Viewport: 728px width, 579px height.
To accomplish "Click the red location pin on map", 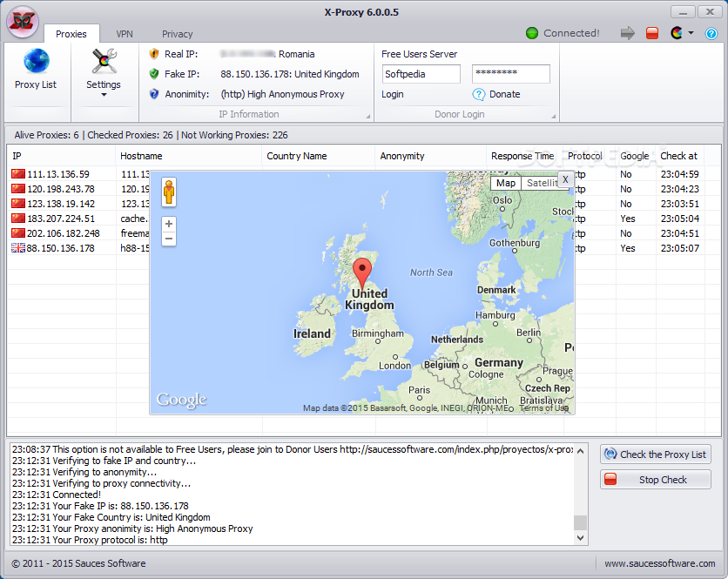I will (x=362, y=274).
